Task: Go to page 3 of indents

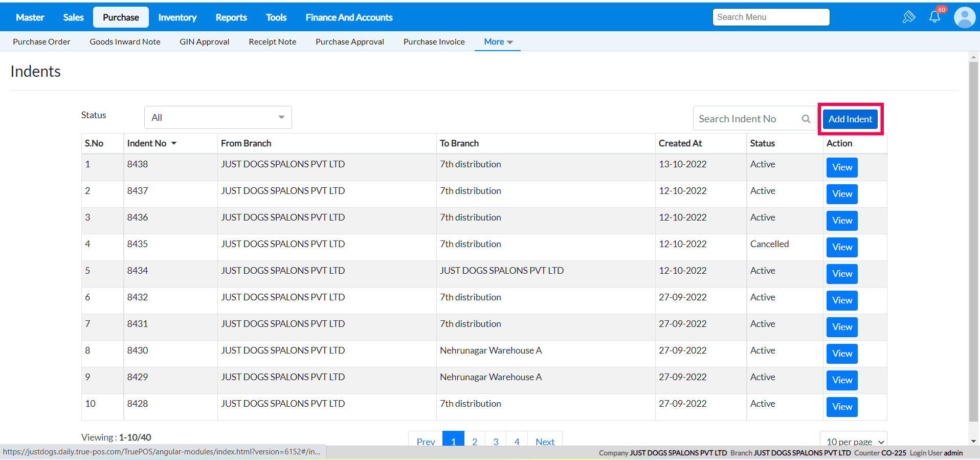Action: [x=496, y=441]
